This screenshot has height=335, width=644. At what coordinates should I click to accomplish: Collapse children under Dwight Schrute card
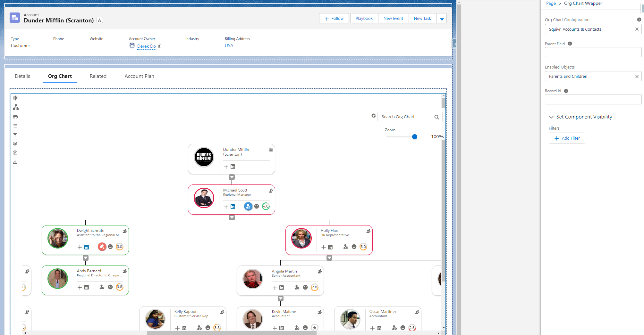[86, 258]
